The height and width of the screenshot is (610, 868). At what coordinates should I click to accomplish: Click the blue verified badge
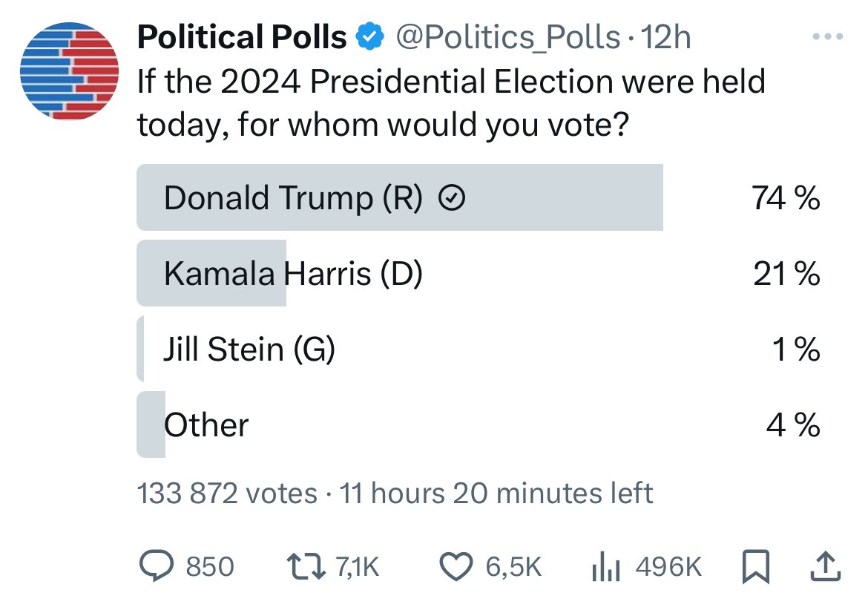pos(369,37)
